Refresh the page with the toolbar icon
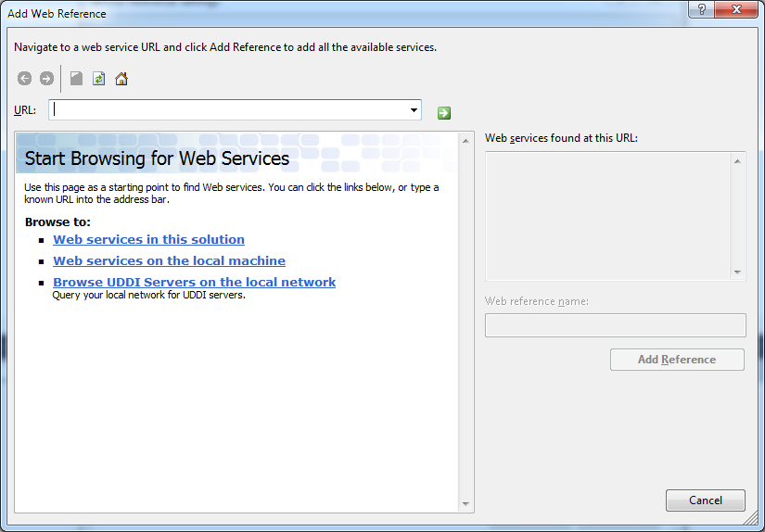This screenshot has height=532, width=765. pyautogui.click(x=99, y=79)
